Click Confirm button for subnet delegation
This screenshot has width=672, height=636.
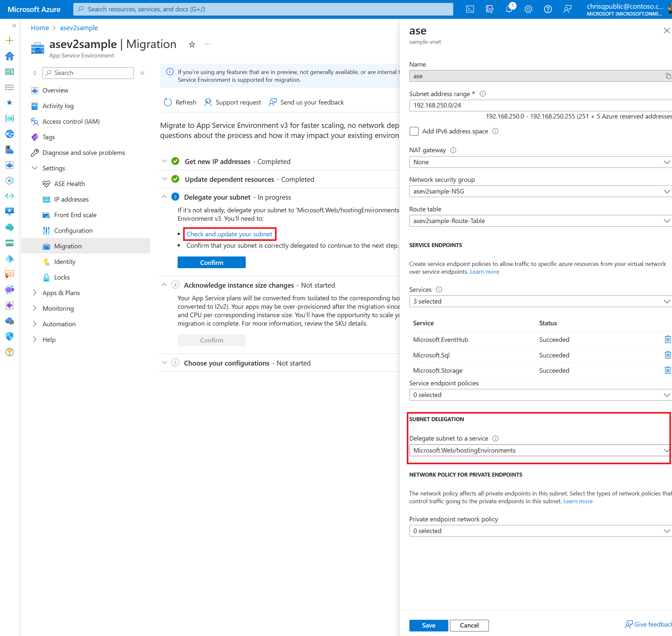point(212,262)
